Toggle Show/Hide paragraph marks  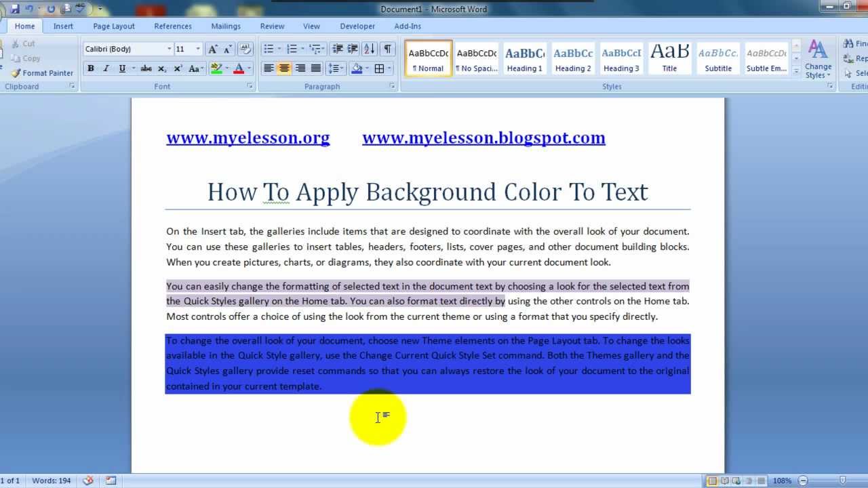tap(387, 49)
